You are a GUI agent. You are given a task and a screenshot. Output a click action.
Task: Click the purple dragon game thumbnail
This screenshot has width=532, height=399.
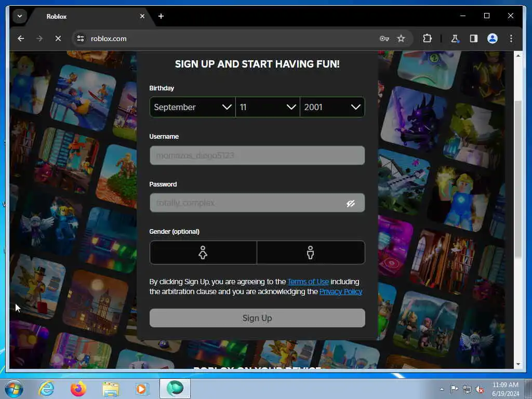click(x=414, y=119)
